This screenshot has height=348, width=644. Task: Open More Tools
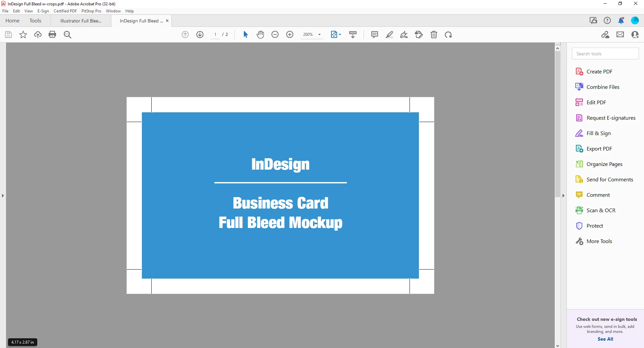(x=599, y=241)
